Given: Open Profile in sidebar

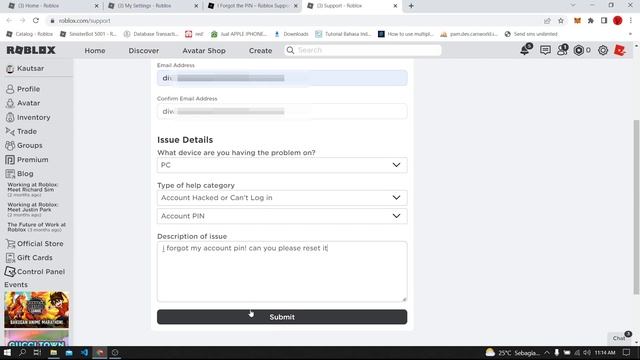Looking at the screenshot, I should click(23, 89).
